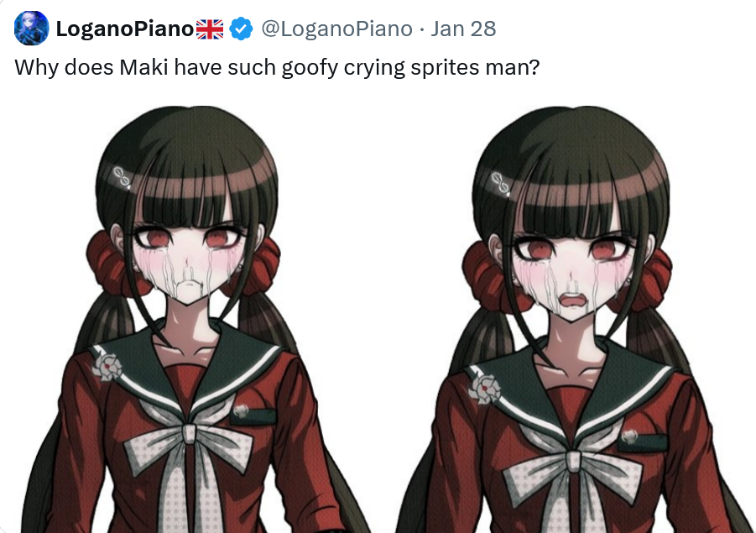Open LoganoPiano's profile avatar picture
Viewport: 756px width, 533px height.
click(x=31, y=28)
